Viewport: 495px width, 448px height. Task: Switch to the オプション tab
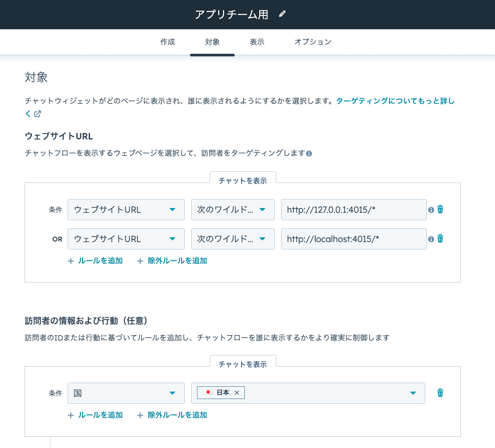coord(313,42)
